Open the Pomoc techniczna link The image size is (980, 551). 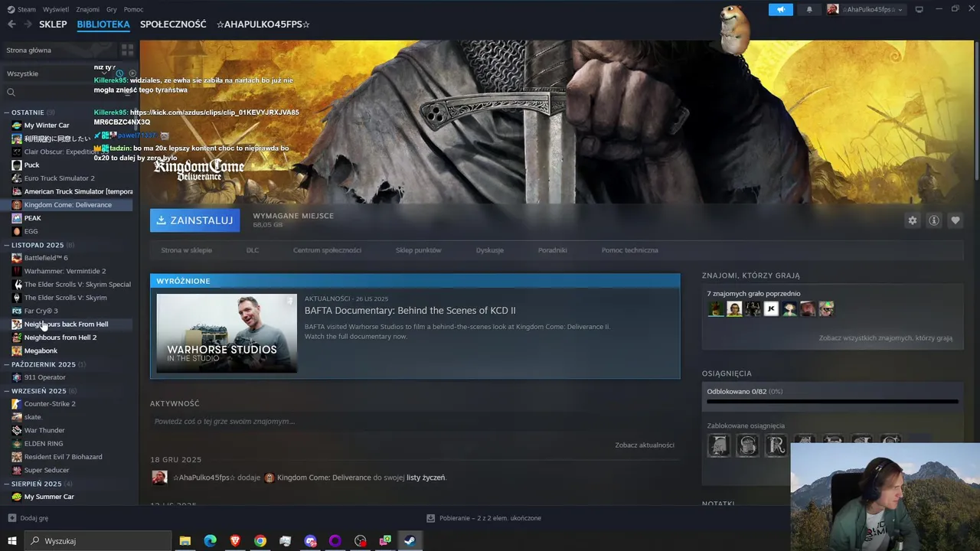629,250
